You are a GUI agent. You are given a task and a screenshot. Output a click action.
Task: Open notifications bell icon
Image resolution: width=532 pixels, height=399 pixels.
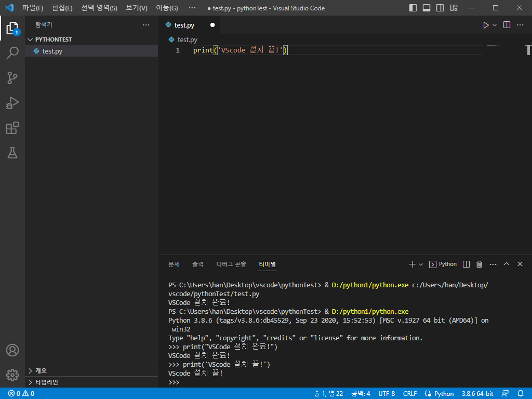pos(521,394)
